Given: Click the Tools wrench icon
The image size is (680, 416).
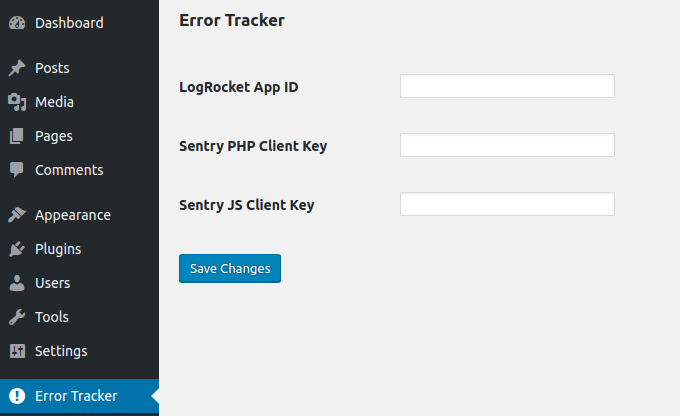Looking at the screenshot, I should coord(17,317).
